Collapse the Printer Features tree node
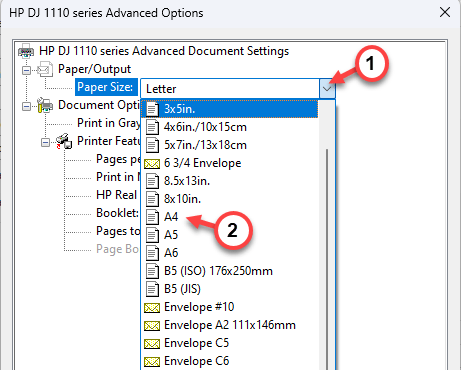461x370 pixels. tap(45, 142)
